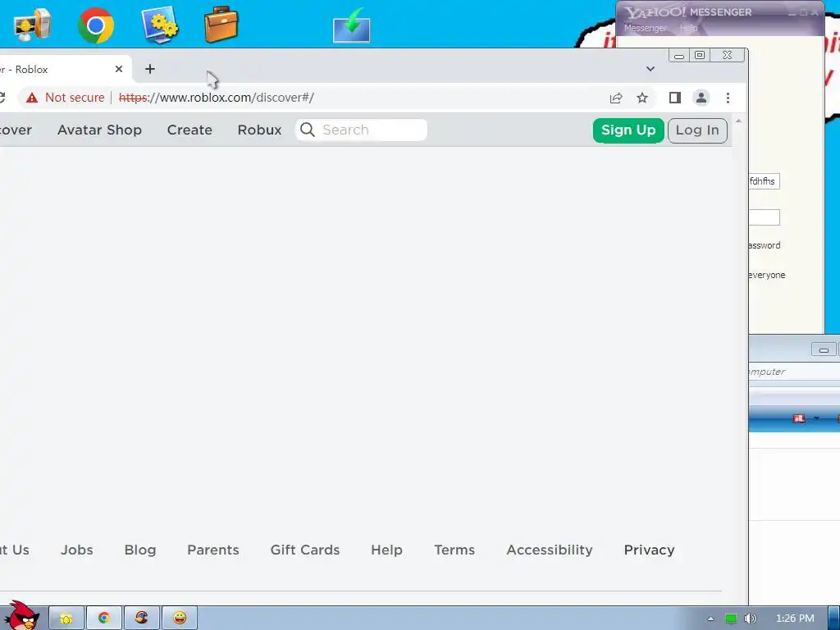Open Create in Roblox navigation
The image size is (840, 630).
189,130
